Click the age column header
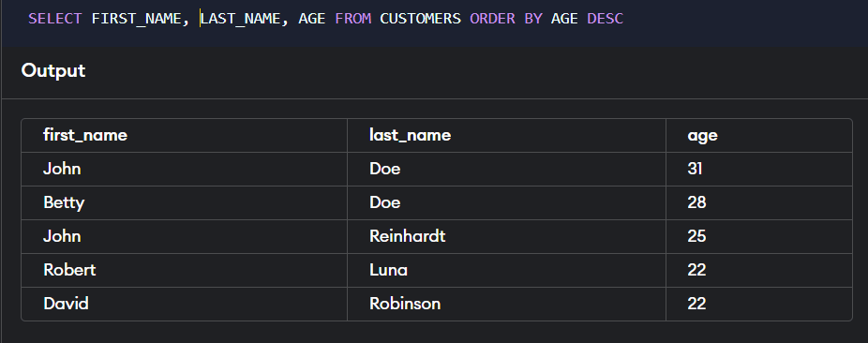The width and height of the screenshot is (868, 343). click(702, 136)
